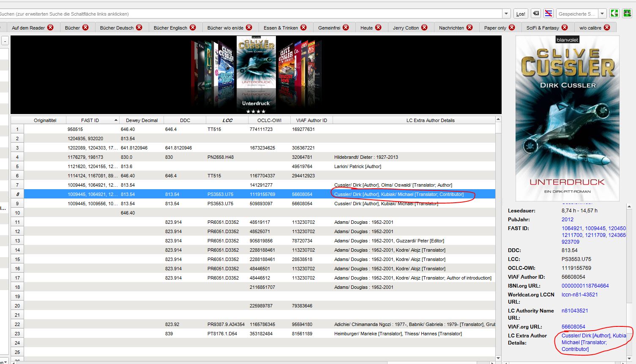Image resolution: width=636 pixels, height=364 pixels.
Task: Expand the saved searches dropdown arrow
Action: [603, 14]
